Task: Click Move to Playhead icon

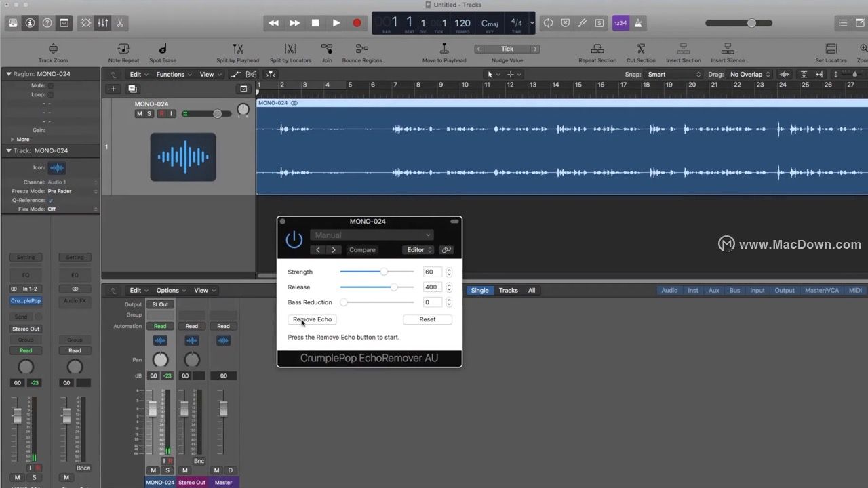Action: 444,49
